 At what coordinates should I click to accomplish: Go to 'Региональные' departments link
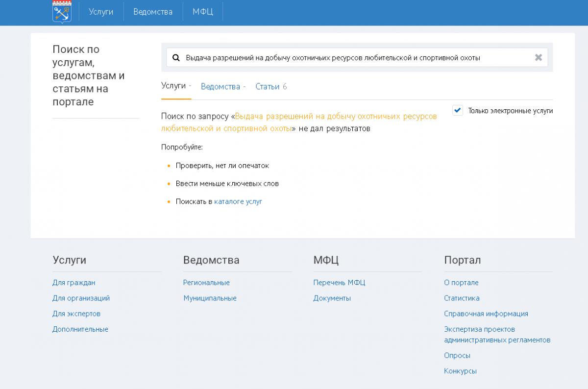click(x=206, y=283)
